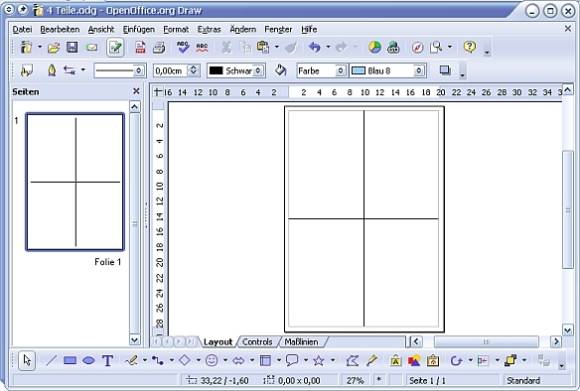Click the Save document icon
Screen dimensions: 580x391
click(x=72, y=47)
